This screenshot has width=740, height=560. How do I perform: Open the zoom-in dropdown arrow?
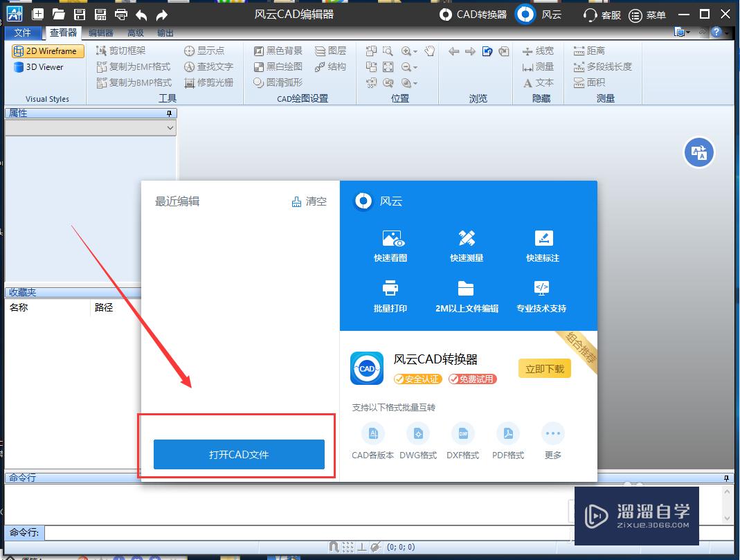pyautogui.click(x=417, y=50)
